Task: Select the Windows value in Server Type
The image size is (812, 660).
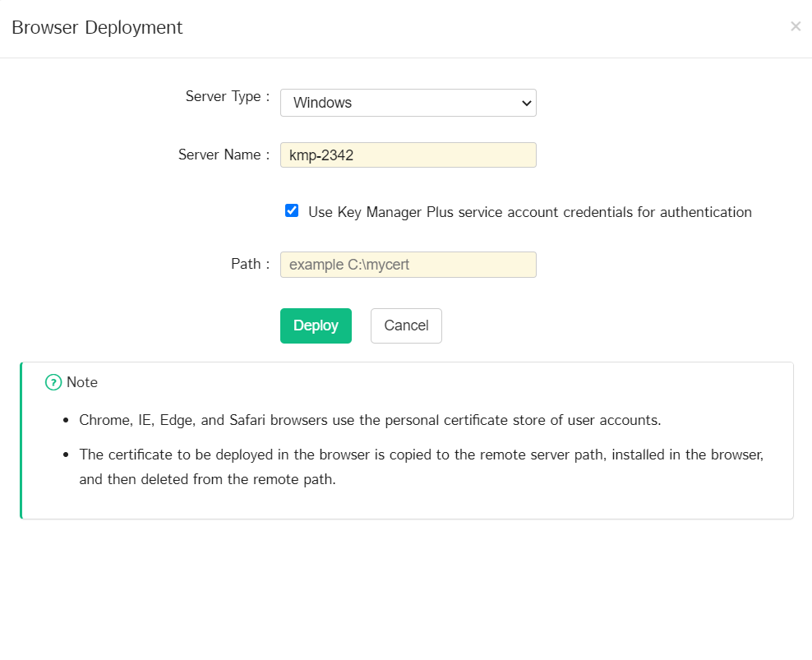Action: click(322, 103)
